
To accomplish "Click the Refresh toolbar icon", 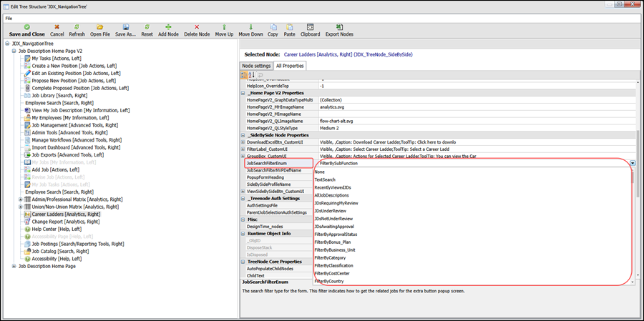I will tap(77, 27).
